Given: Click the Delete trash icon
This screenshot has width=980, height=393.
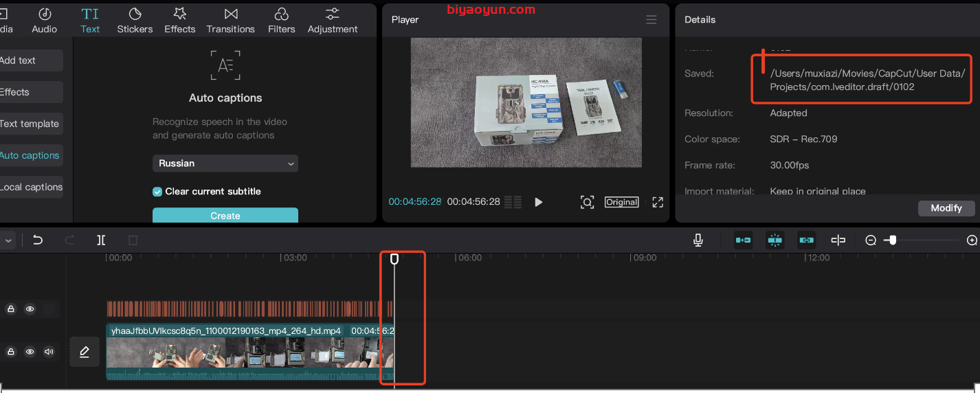Looking at the screenshot, I should coord(133,240).
